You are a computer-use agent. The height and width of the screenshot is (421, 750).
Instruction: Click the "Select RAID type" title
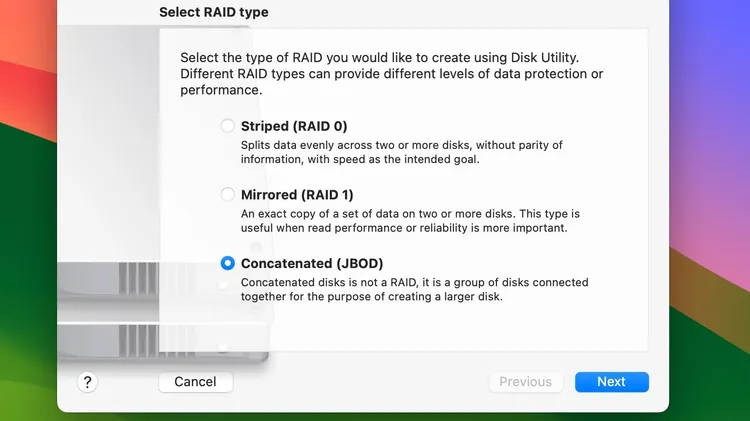214,12
